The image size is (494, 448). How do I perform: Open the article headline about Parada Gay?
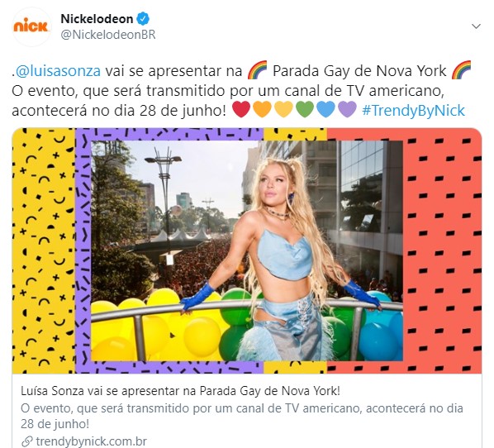(x=181, y=391)
